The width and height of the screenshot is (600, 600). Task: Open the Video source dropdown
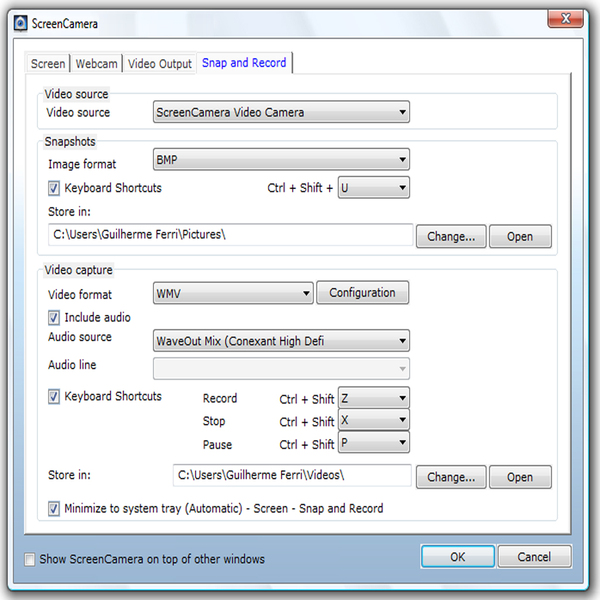[x=281, y=112]
